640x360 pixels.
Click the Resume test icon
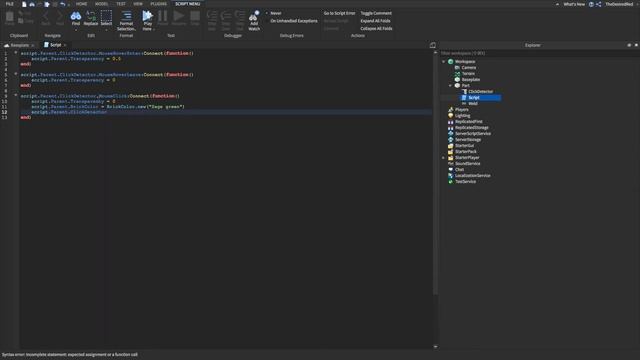pos(179,16)
